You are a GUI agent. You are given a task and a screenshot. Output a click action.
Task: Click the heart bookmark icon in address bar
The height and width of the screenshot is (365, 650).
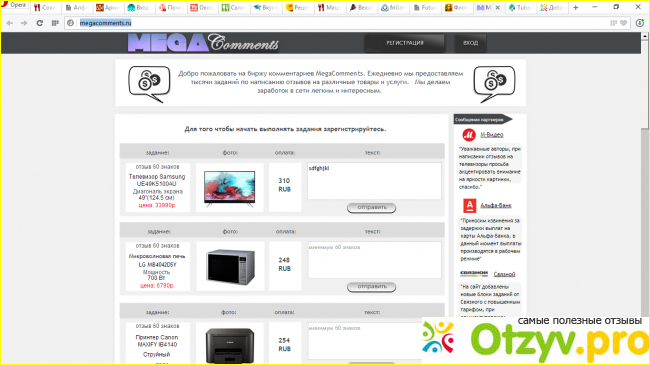click(x=623, y=23)
